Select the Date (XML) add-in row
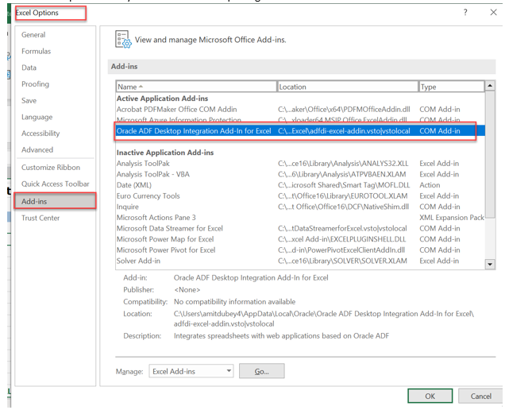The image size is (532, 410). point(300,185)
